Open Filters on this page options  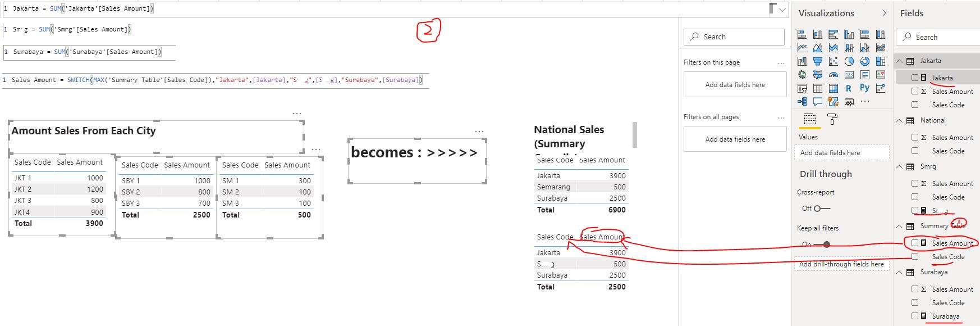pos(781,62)
